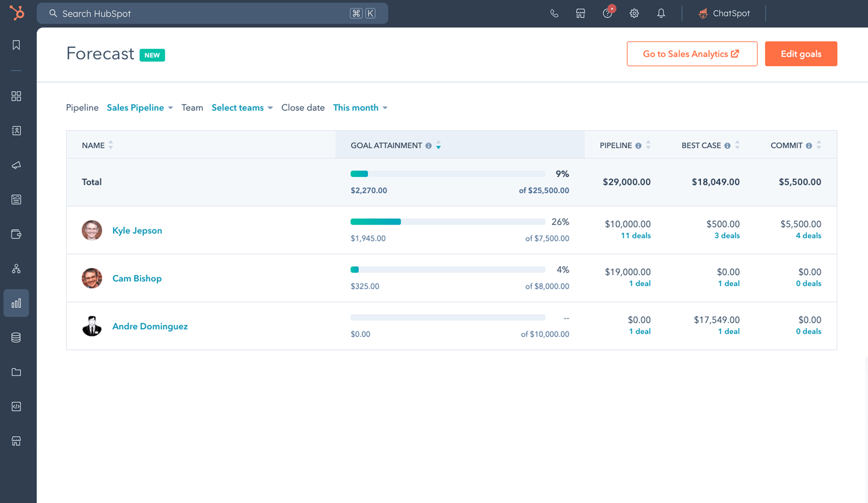Expand the Sales Pipeline dropdown
The width and height of the screenshot is (868, 503).
pos(140,108)
